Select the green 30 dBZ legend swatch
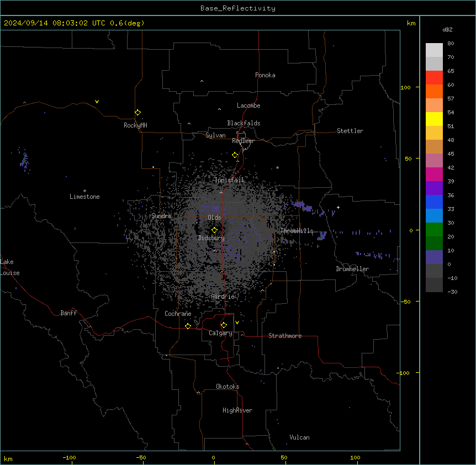Image resolution: width=476 pixels, height=465 pixels. (x=434, y=230)
